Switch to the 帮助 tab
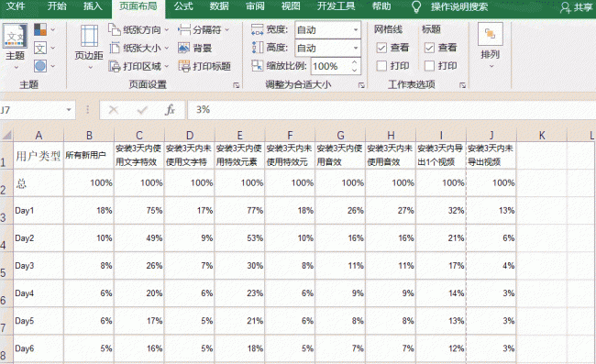Image resolution: width=596 pixels, height=364 pixels. (381, 6)
